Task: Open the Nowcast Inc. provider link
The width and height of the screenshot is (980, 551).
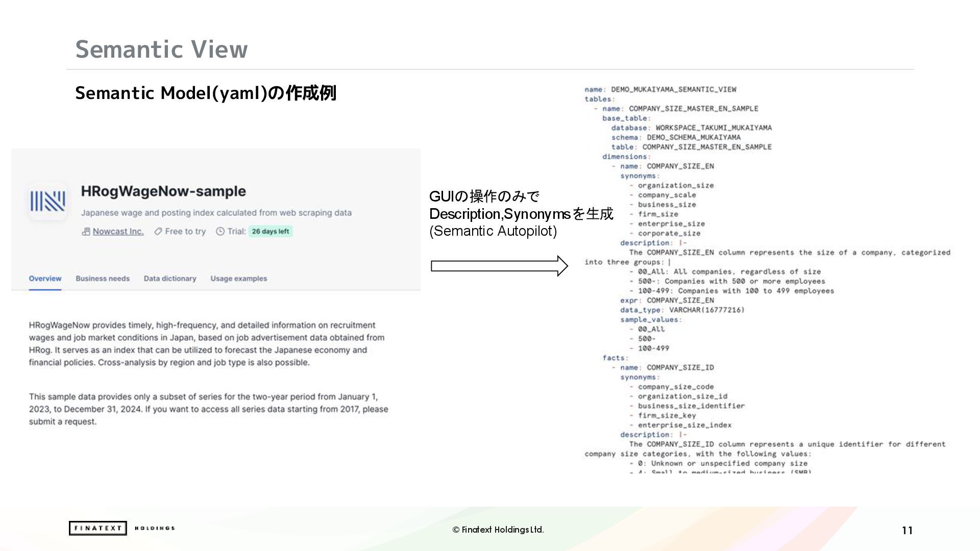Action: [x=118, y=232]
